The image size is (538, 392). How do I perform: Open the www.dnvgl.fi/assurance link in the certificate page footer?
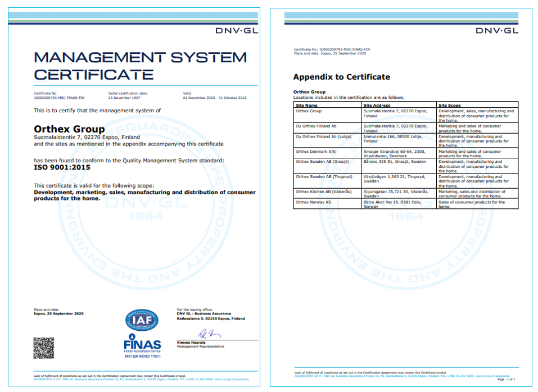point(232,379)
